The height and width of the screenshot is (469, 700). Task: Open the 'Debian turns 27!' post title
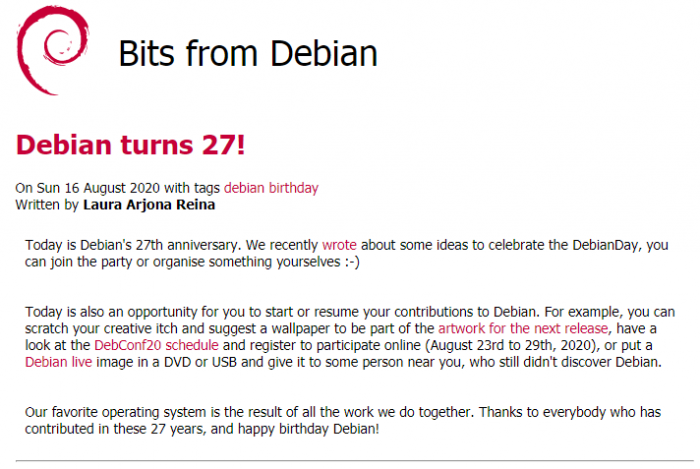tap(130, 144)
